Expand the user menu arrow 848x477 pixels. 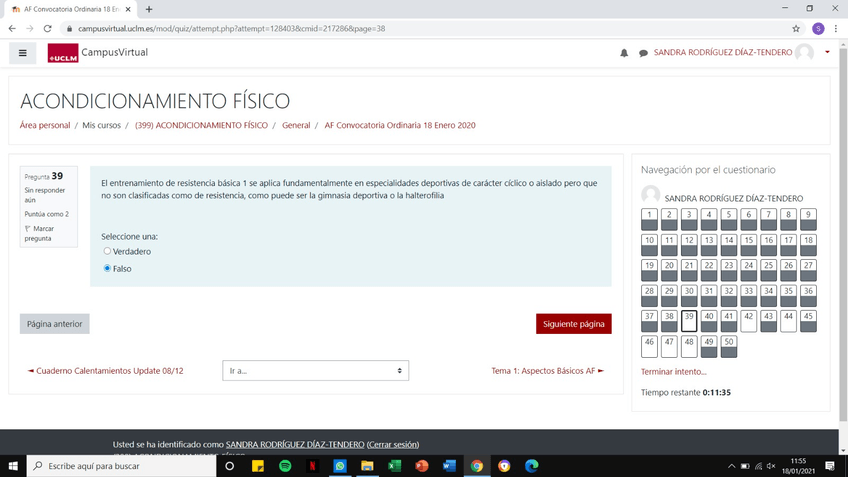(x=827, y=52)
